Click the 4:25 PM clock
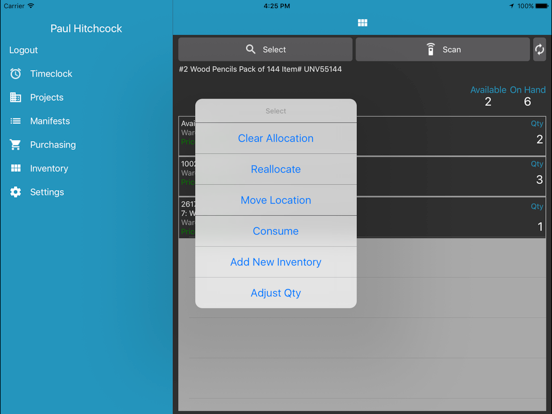This screenshot has height=414, width=552. click(277, 6)
